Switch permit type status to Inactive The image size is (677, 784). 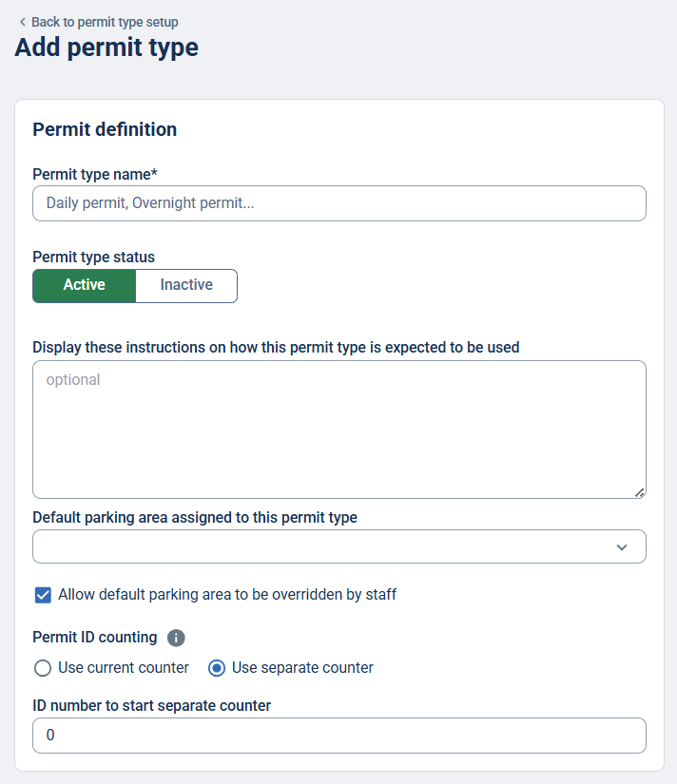pos(186,285)
